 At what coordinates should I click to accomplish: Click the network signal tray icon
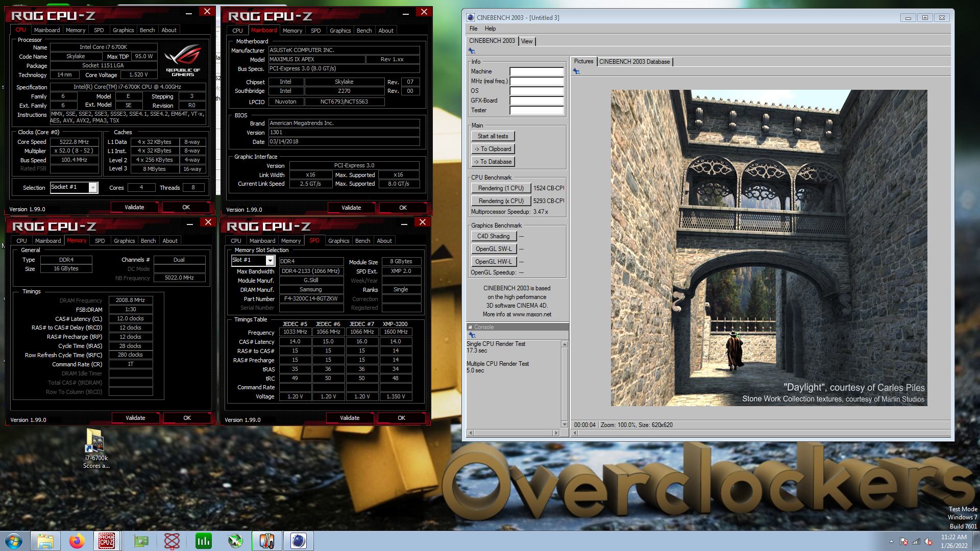point(916,541)
